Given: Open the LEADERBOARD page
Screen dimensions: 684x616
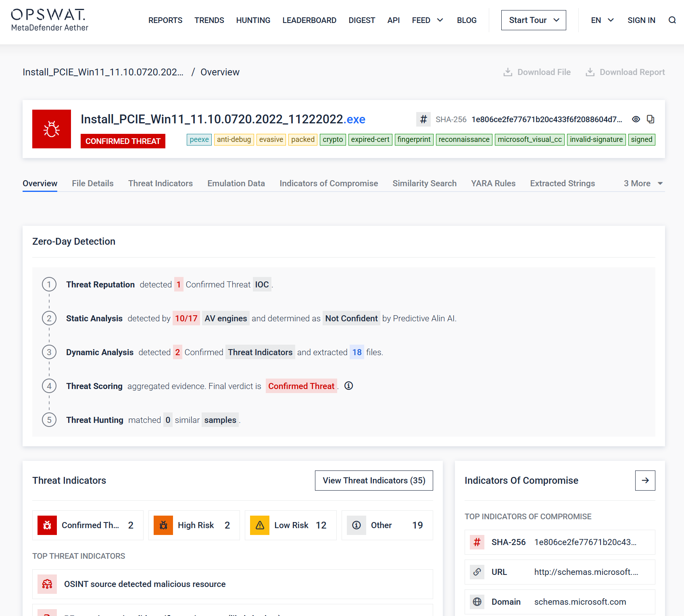Looking at the screenshot, I should click(x=309, y=20).
